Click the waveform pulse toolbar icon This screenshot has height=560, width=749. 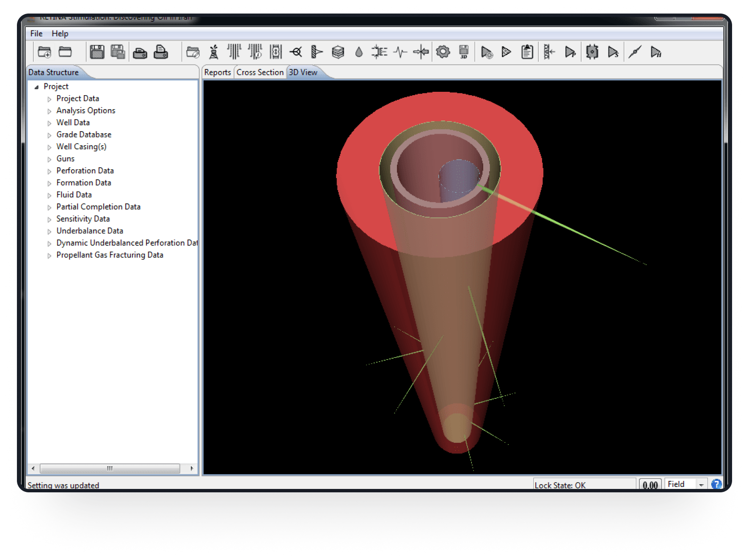point(400,52)
